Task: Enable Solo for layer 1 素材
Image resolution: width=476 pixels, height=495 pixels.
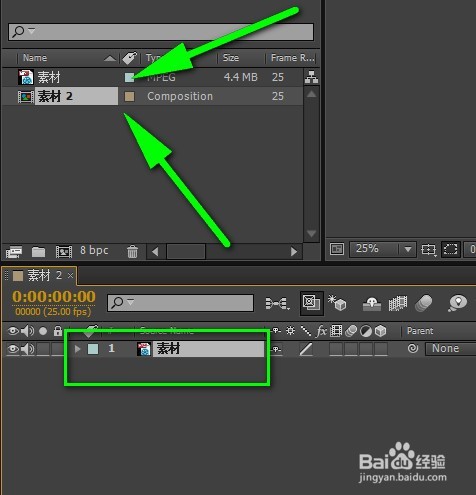Action: (x=43, y=349)
